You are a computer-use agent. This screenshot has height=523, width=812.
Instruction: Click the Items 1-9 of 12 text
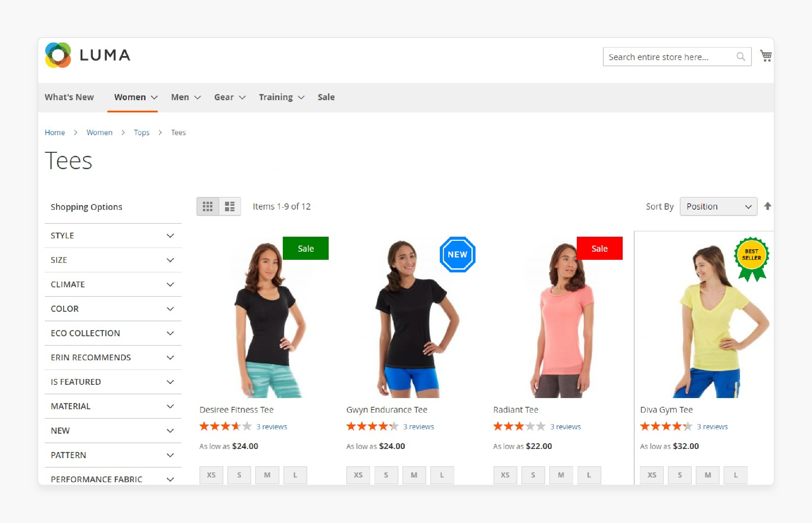pyautogui.click(x=281, y=206)
